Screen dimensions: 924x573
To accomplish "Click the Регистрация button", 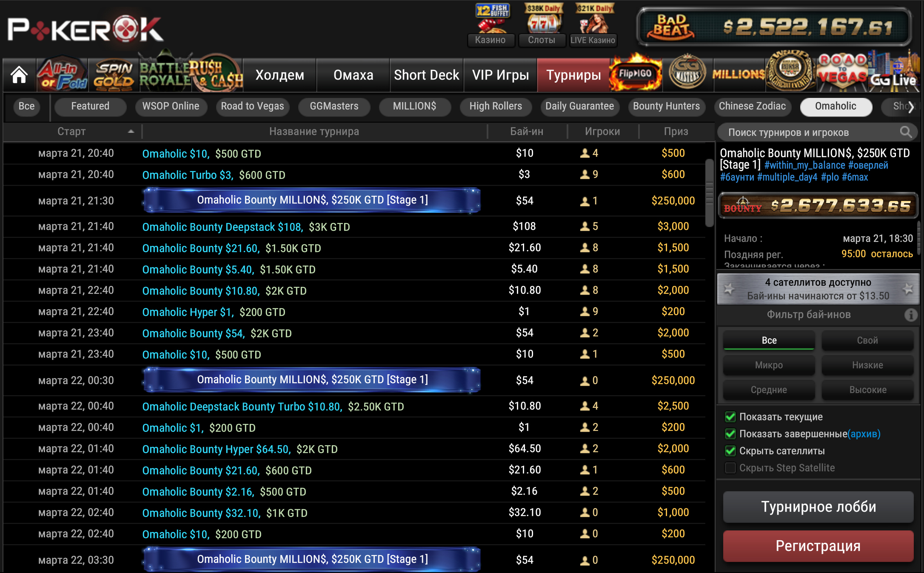I will pyautogui.click(x=818, y=546).
